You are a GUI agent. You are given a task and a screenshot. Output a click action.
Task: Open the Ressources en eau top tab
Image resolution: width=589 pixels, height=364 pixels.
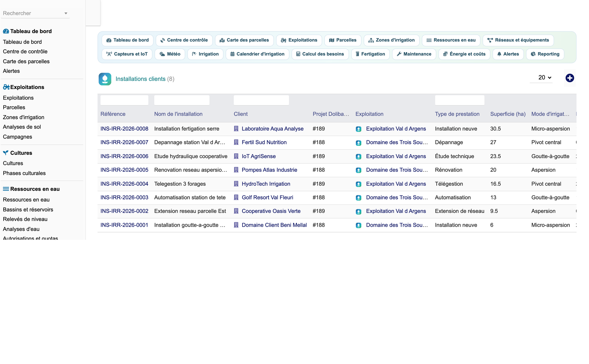pos(451,40)
